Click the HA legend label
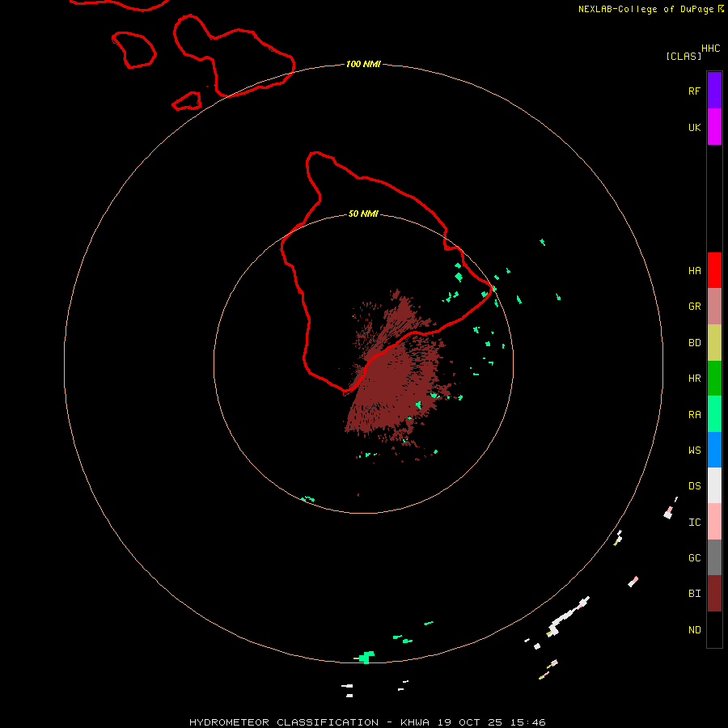 tap(694, 270)
